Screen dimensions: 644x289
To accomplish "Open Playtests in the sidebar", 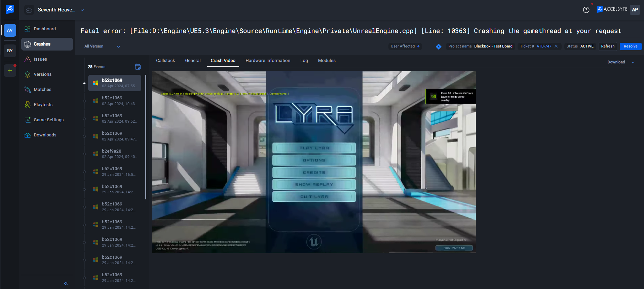I will (x=47, y=105).
